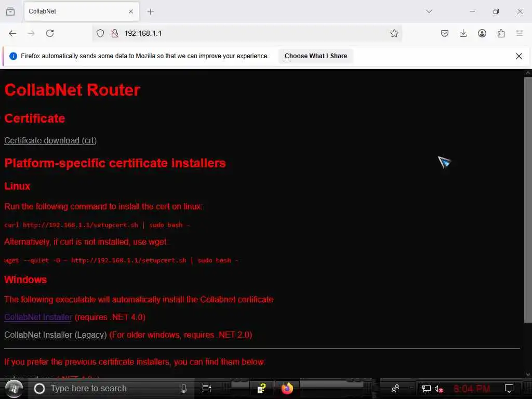Bookmark this page with the star
The image size is (532, 399).
pyautogui.click(x=394, y=33)
